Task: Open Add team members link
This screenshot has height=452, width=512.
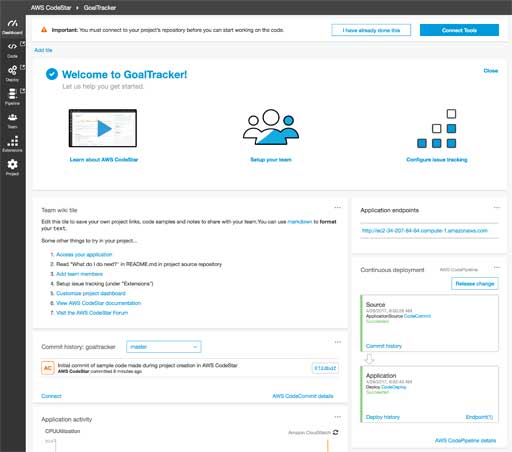Action: 79,274
